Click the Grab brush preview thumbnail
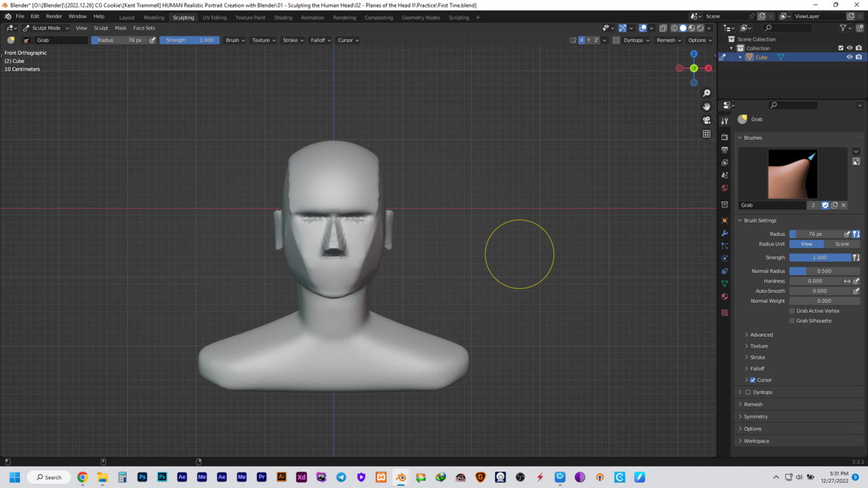Viewport: 868px width, 488px height. click(x=792, y=174)
